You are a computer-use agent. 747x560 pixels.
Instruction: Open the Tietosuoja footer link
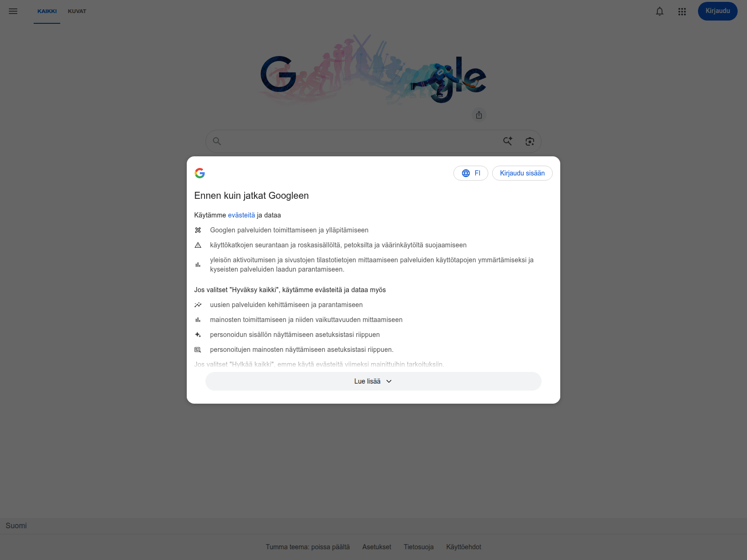click(419, 547)
